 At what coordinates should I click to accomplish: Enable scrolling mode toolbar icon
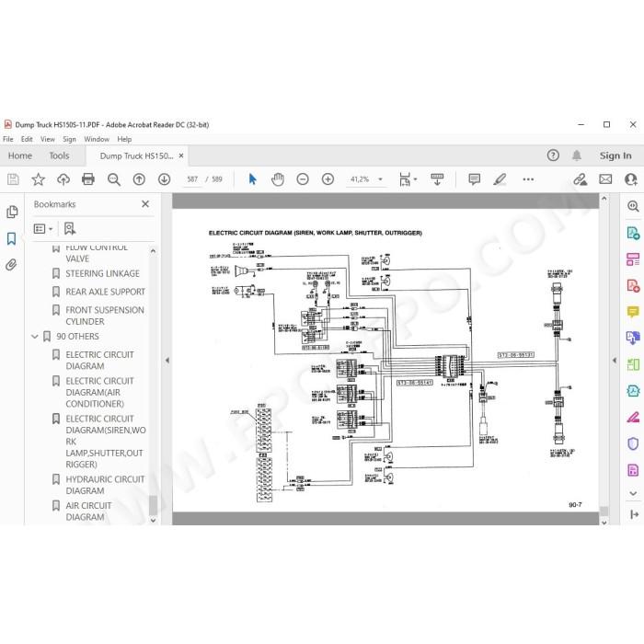[x=437, y=179]
